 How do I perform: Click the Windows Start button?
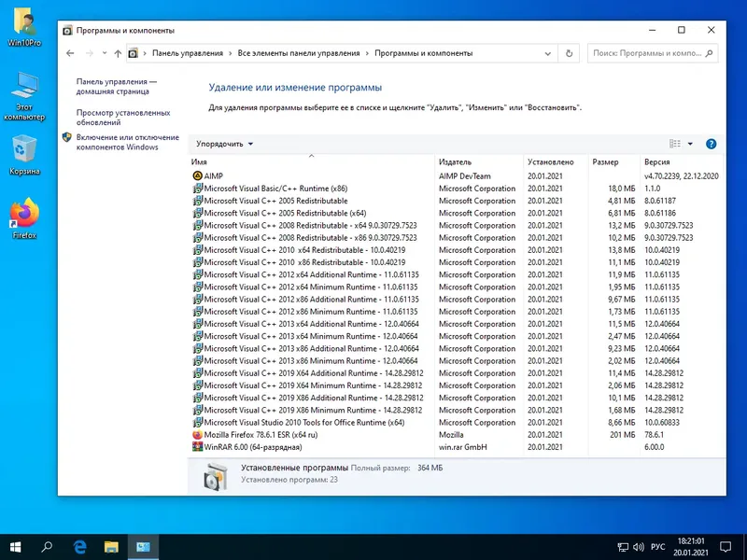[x=15, y=547]
